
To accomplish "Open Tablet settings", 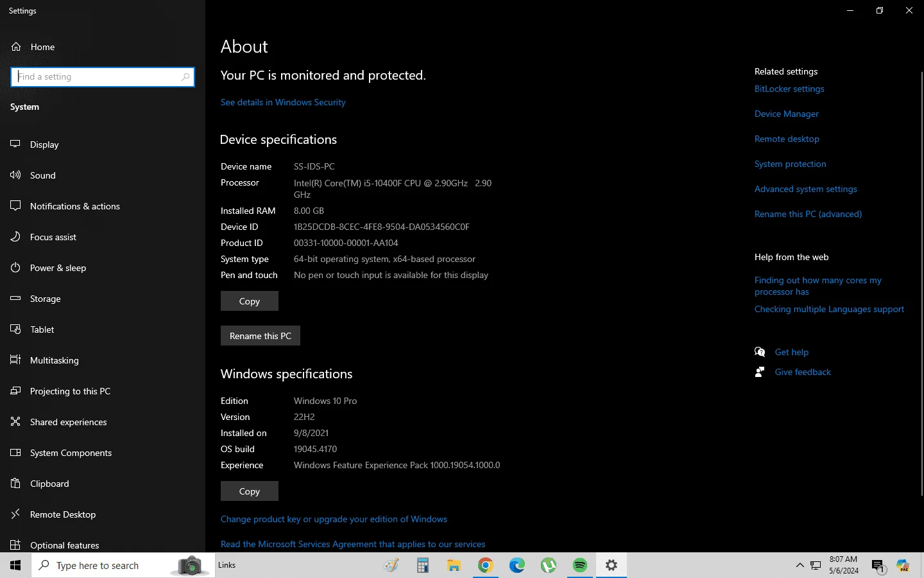I will pos(103,329).
